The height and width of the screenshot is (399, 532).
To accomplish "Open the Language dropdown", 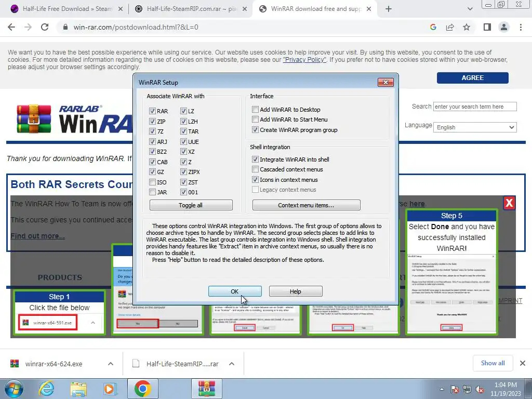I will pyautogui.click(x=475, y=127).
